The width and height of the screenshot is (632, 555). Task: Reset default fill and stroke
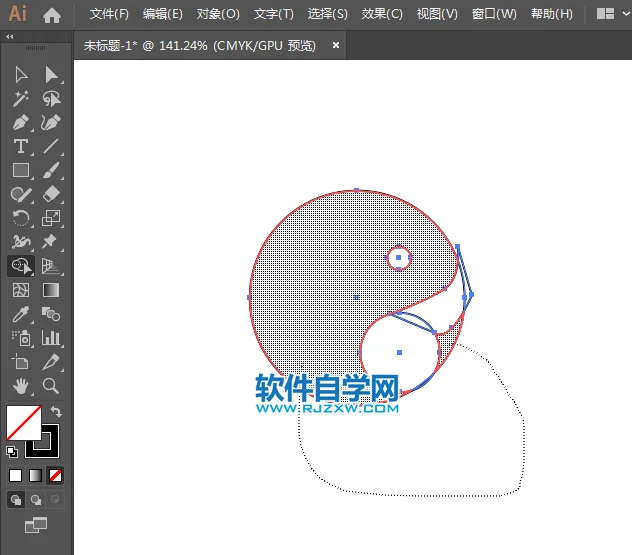pyautogui.click(x=12, y=452)
